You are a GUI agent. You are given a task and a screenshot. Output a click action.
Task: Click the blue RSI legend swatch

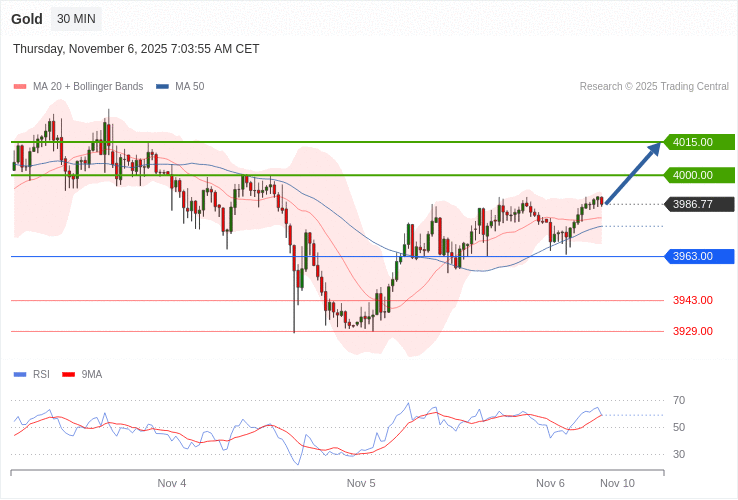(20, 375)
